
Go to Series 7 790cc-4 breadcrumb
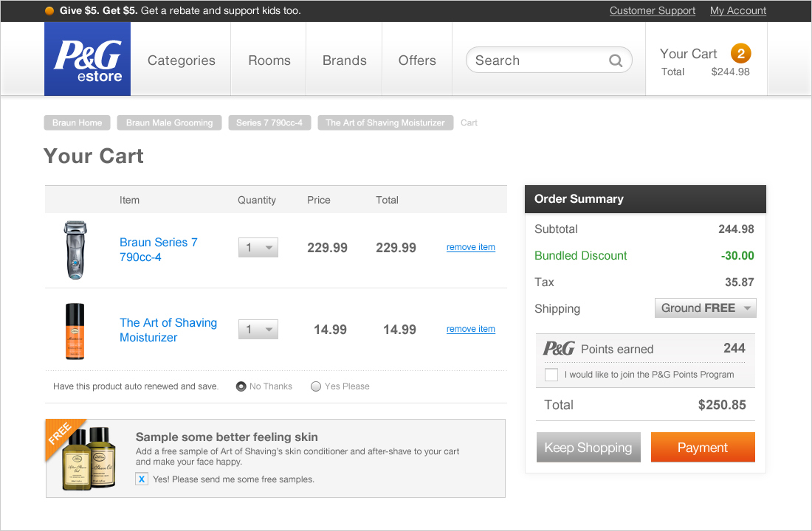coord(269,122)
